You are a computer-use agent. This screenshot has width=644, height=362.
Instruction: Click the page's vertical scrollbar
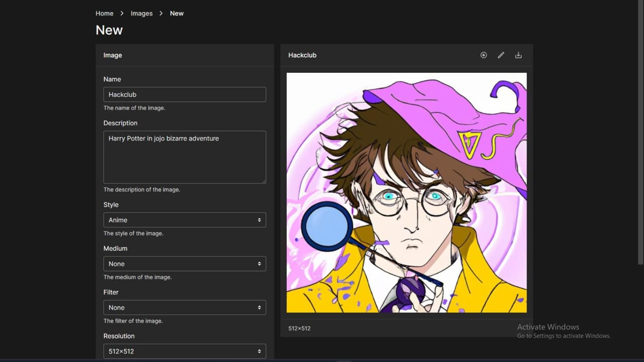click(x=639, y=131)
